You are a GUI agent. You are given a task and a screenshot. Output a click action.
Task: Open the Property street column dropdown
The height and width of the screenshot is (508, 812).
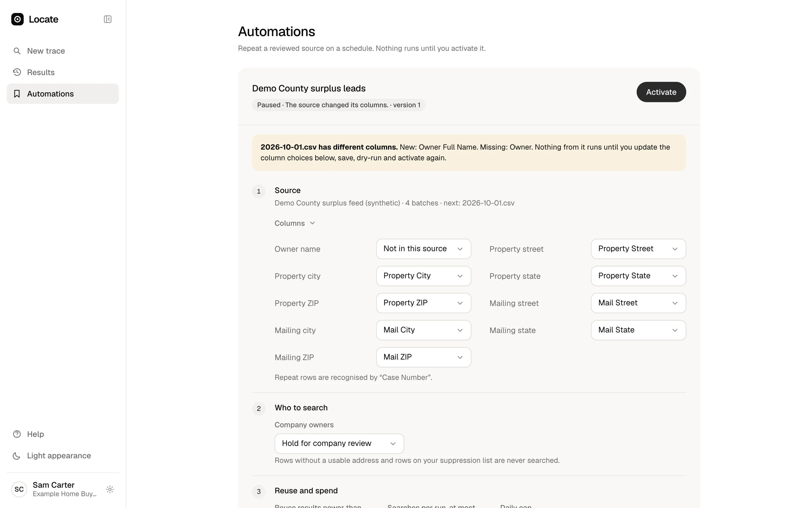point(638,249)
